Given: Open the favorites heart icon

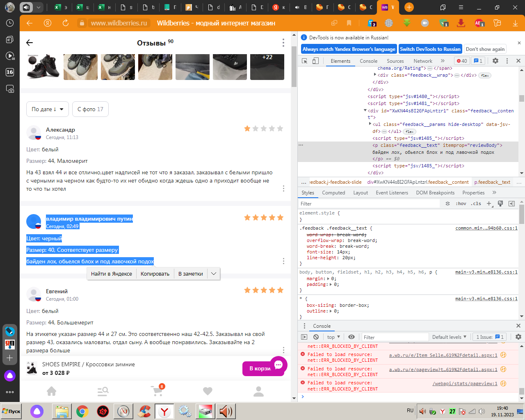Looking at the screenshot, I should pos(208,391).
